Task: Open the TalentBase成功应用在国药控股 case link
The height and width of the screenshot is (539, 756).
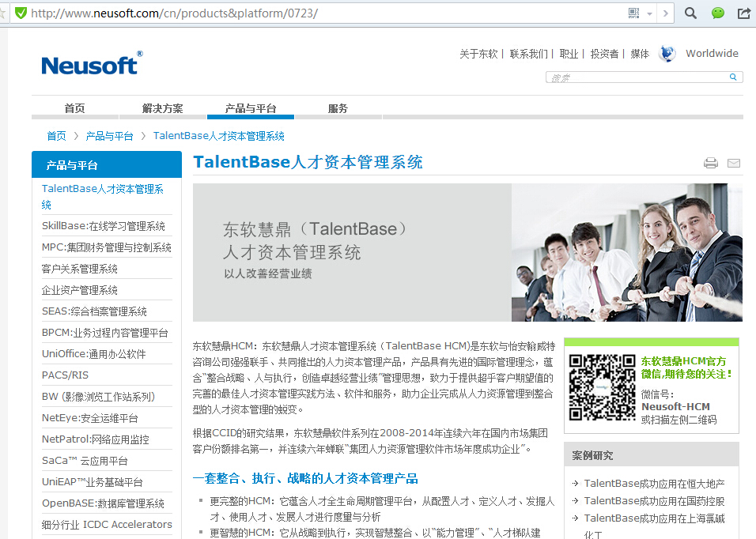Action: point(654,501)
